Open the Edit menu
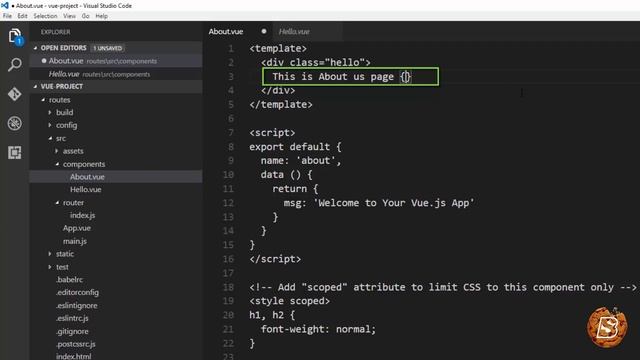640x360 pixels. pyautogui.click(x=22, y=16)
